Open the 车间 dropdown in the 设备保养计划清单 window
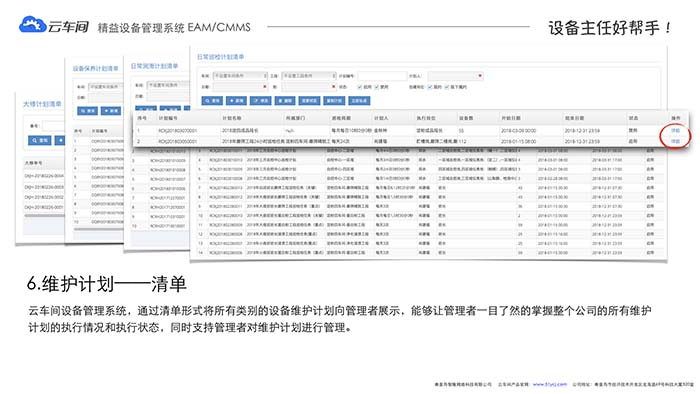The width and height of the screenshot is (700, 394). (x=105, y=87)
